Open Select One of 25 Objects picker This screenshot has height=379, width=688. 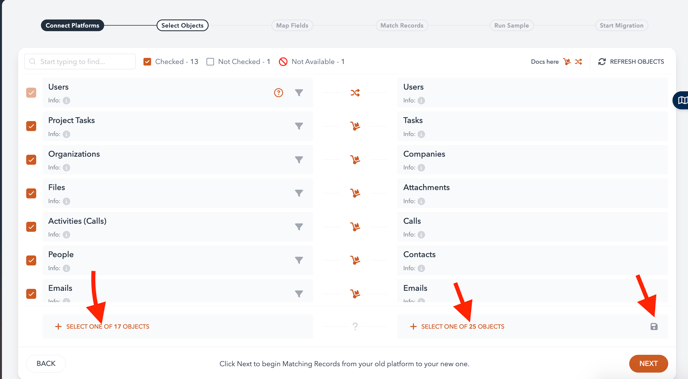(x=457, y=326)
